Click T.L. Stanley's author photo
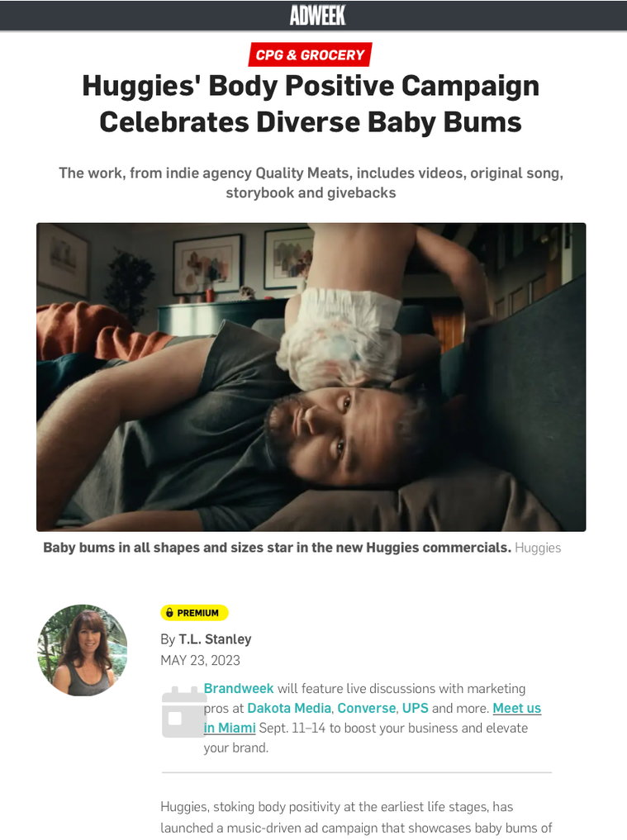The image size is (627, 840). click(x=83, y=650)
